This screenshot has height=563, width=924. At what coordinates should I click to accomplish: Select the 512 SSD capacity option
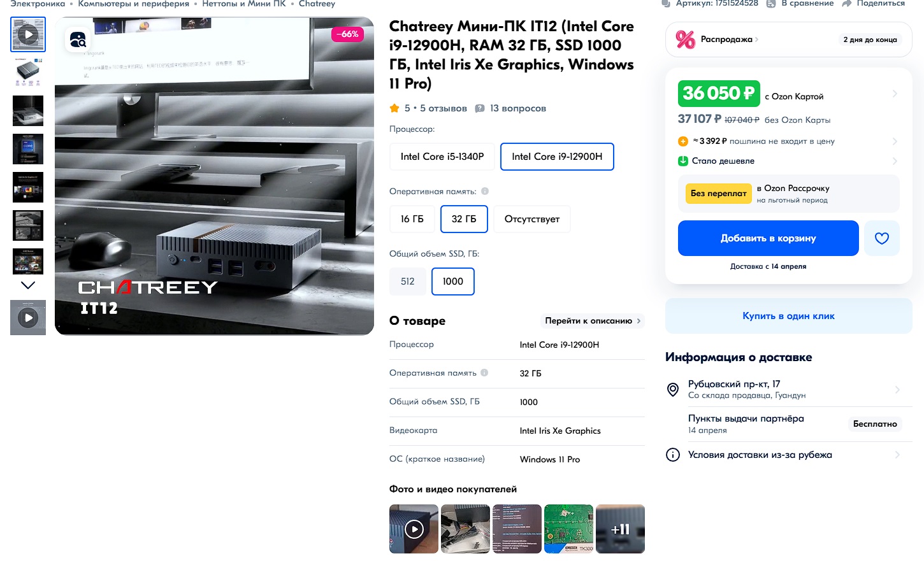point(408,281)
